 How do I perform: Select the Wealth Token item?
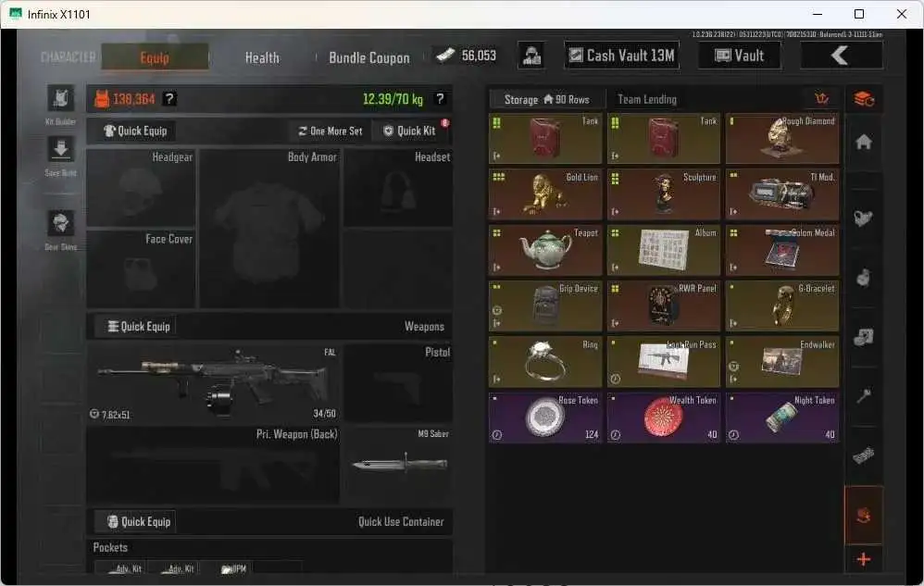click(664, 418)
